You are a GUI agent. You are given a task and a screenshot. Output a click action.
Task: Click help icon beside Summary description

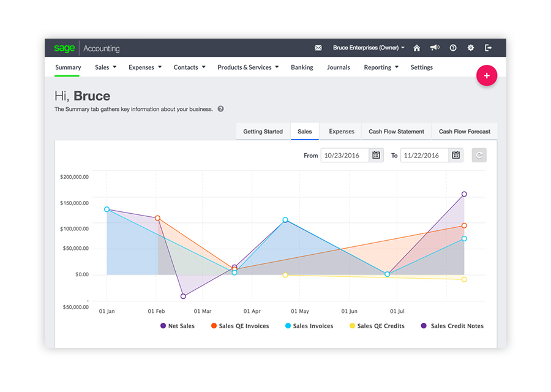pos(220,109)
